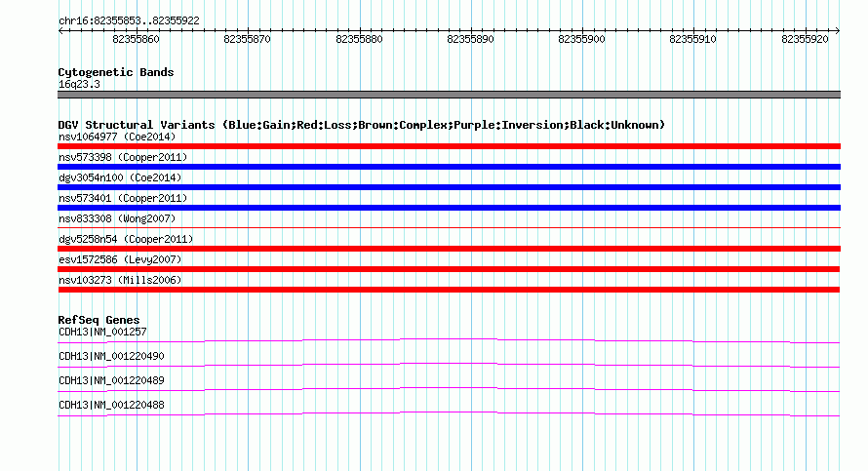The image size is (868, 471).
Task: Click the magenta line for CDH13|NM_001257
Action: click(x=449, y=340)
